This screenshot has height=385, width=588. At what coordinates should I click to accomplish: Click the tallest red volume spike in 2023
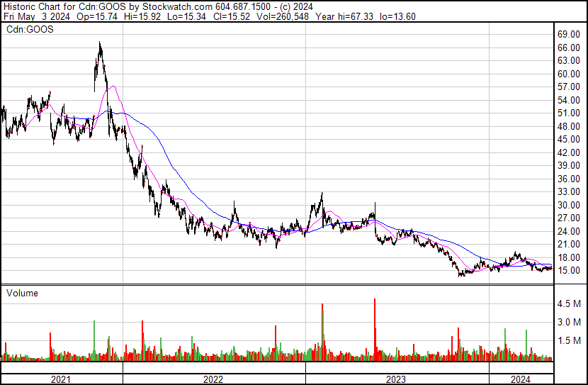[x=375, y=330]
